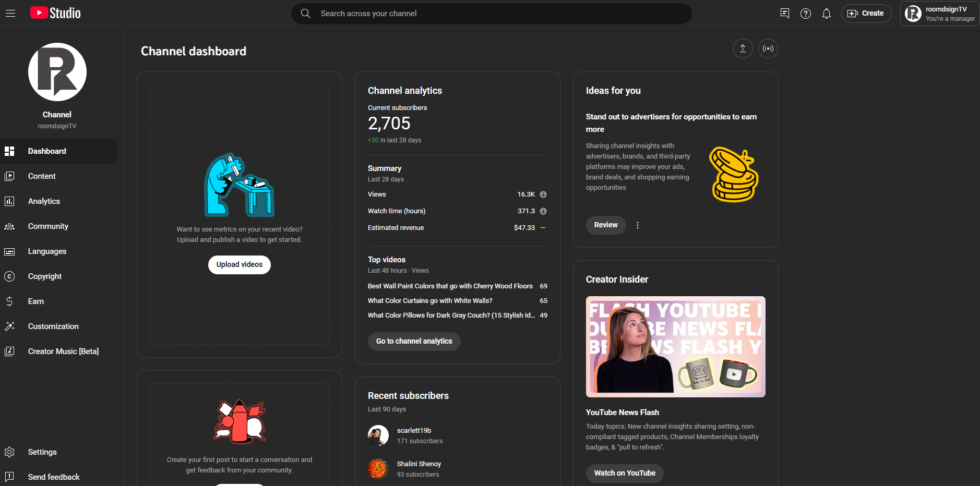Screen dimensions: 980x486
Task: Open the roomdsignTV account menu
Action: point(940,14)
